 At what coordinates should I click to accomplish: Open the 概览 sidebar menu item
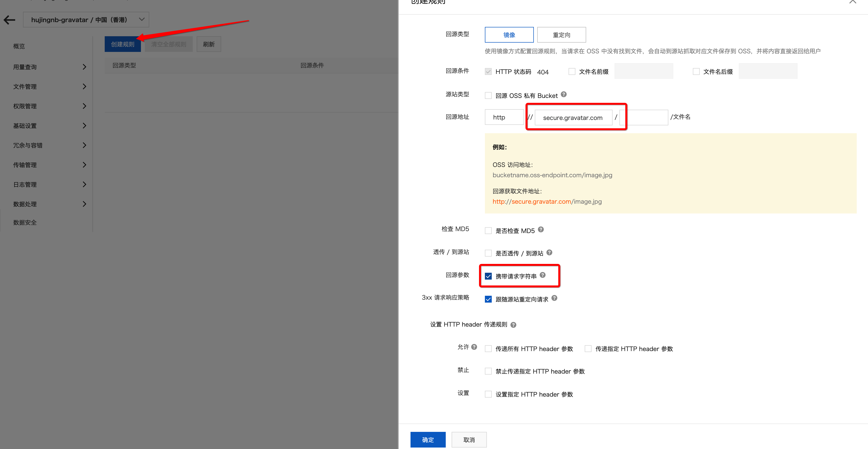coord(19,46)
